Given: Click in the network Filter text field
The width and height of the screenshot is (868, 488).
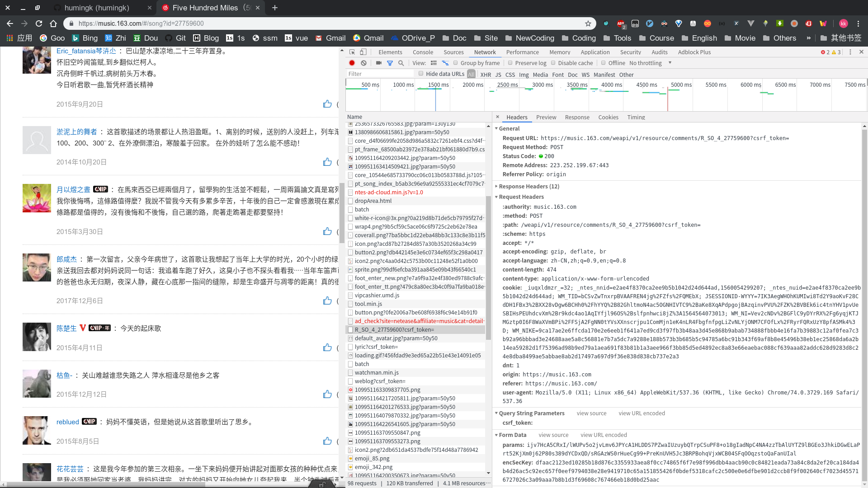Looking at the screenshot, I should 380,74.
